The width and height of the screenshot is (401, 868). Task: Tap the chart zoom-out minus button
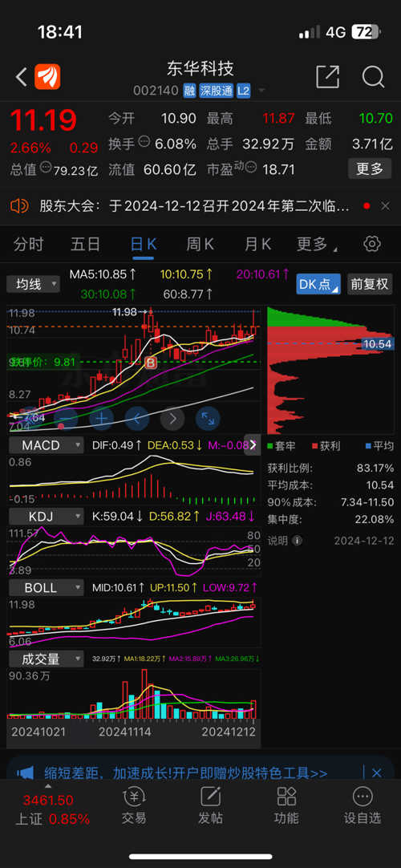pos(67,418)
